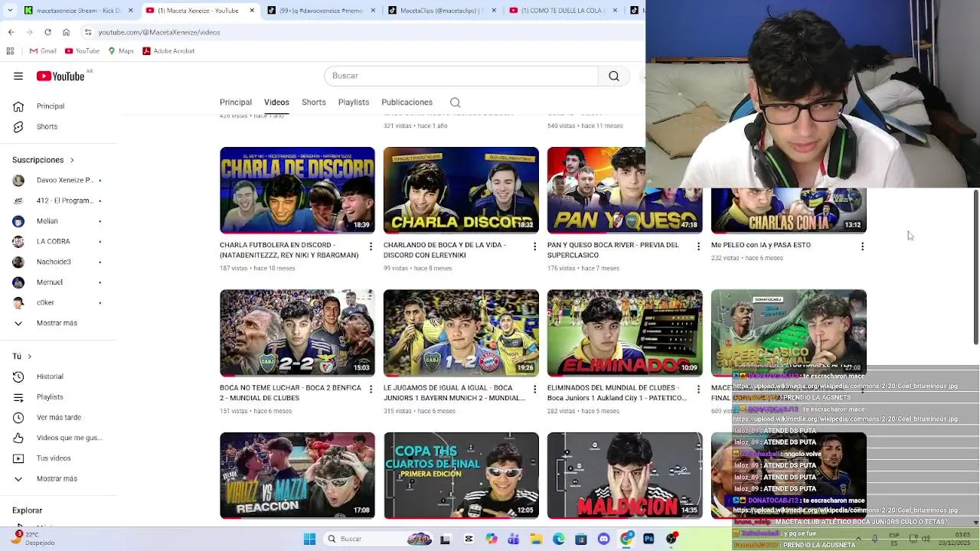Open VIRUZZ VS MAZZA REACCIÓN thumbnail
980x551 pixels.
tap(297, 475)
